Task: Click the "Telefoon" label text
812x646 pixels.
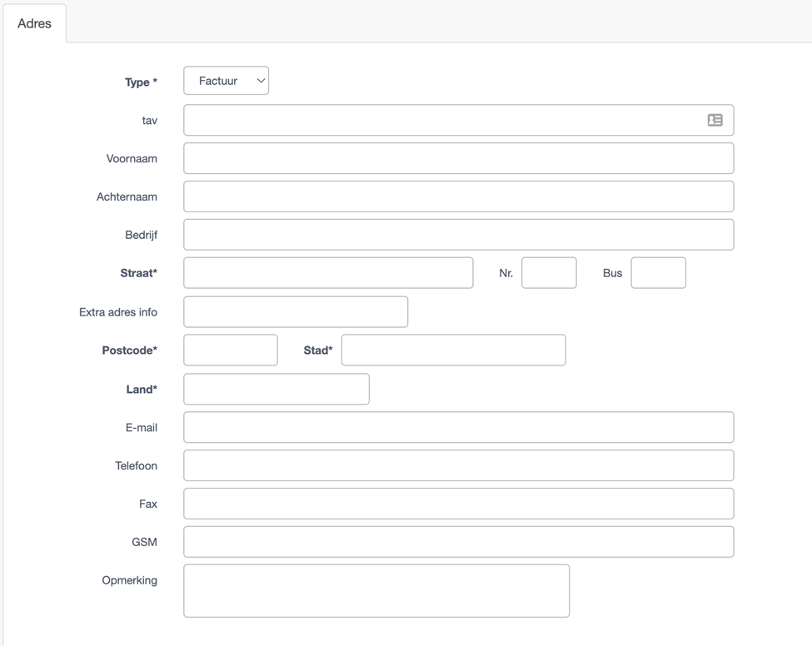Action: (137, 466)
